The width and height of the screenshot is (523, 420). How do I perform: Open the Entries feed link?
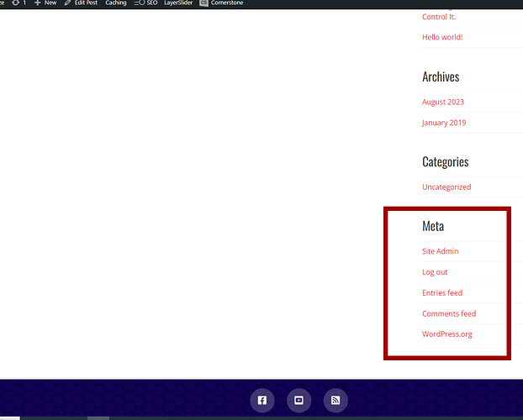442,293
